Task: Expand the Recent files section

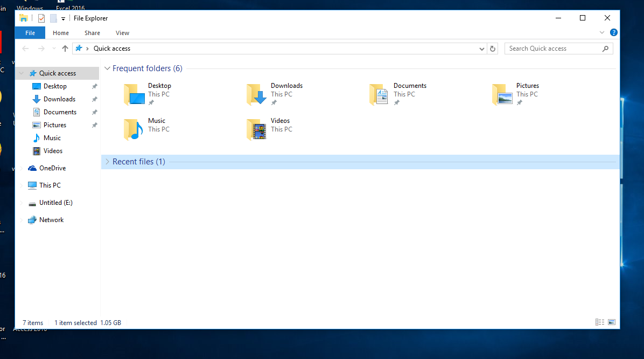Action: point(107,162)
